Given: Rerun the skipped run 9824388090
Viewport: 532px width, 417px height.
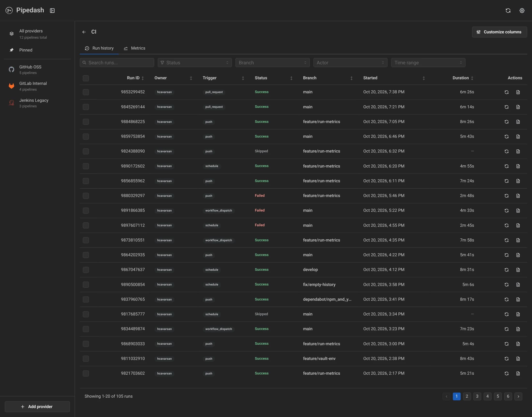Looking at the screenshot, I should pos(507,151).
